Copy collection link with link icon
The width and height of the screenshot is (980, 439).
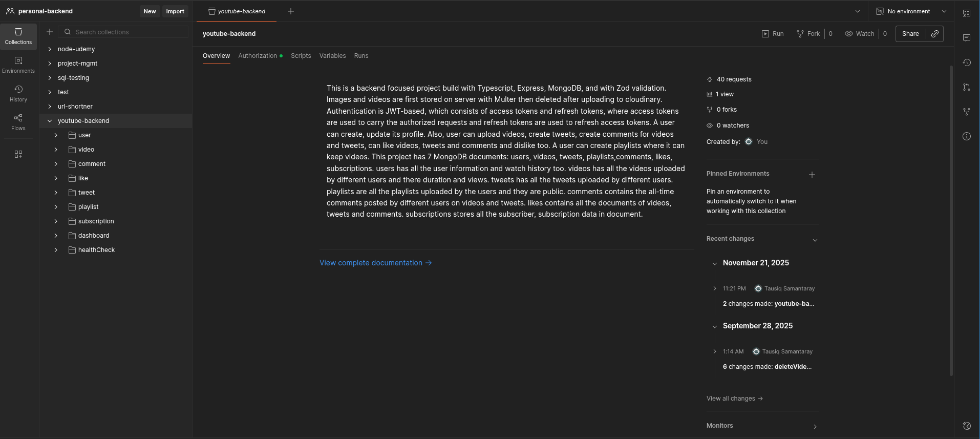(935, 34)
